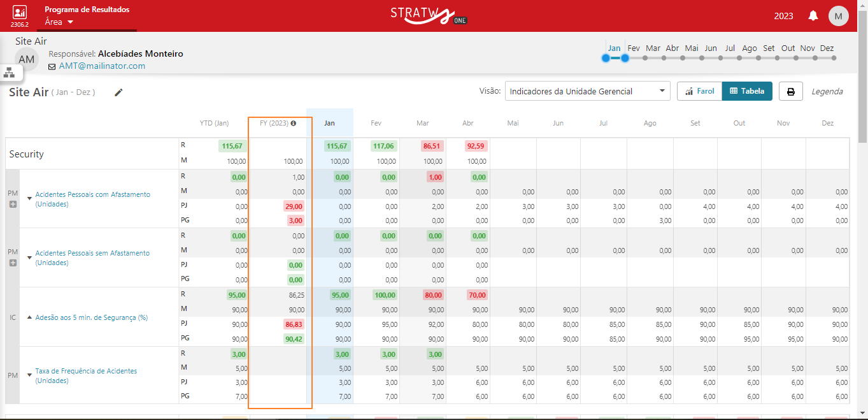This screenshot has width=868, height=420.
Task: Expand Taxa de Frequência de Acidentes arrow
Action: (29, 375)
